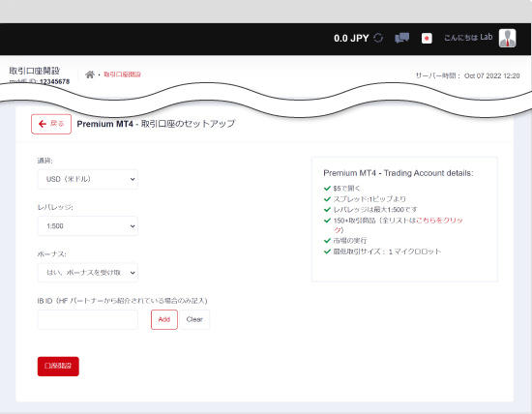
Task: Focus the IB ID input field
Action: point(87,319)
